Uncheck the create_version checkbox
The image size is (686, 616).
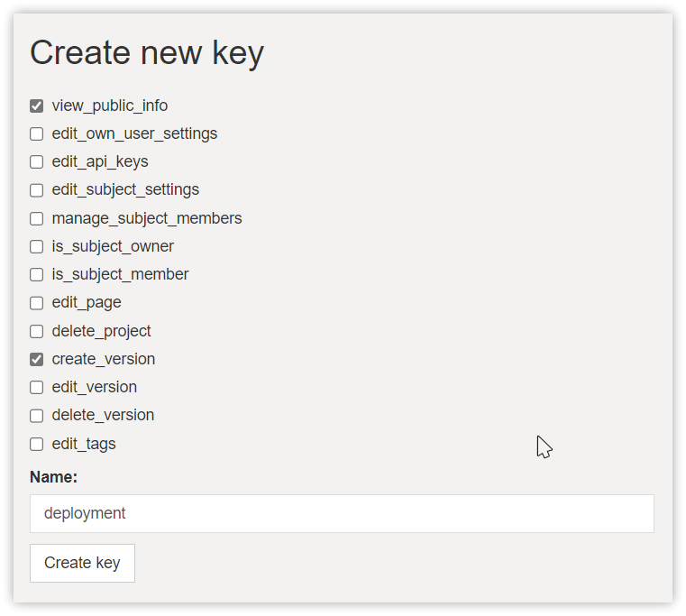pos(37,360)
